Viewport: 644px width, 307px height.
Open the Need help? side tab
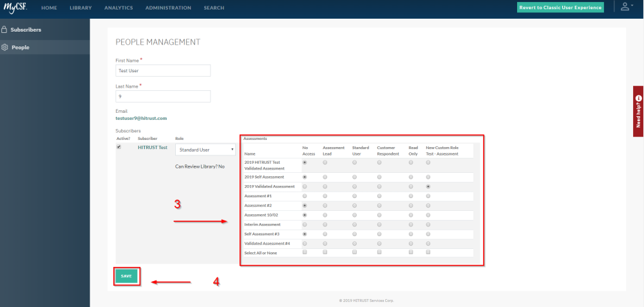pyautogui.click(x=638, y=111)
